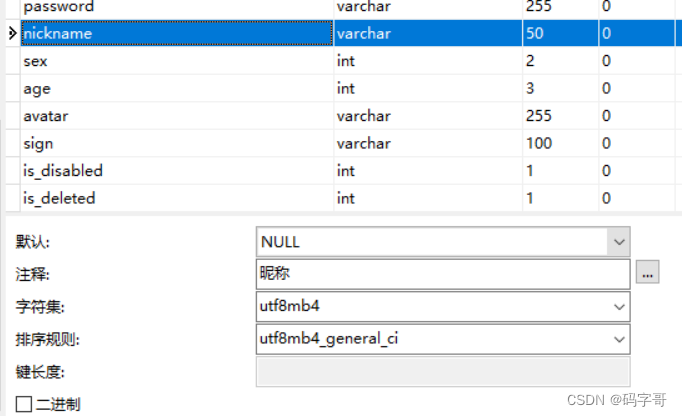Select decimal 0 in nickname row
The width and height of the screenshot is (682, 416).
[636, 33]
